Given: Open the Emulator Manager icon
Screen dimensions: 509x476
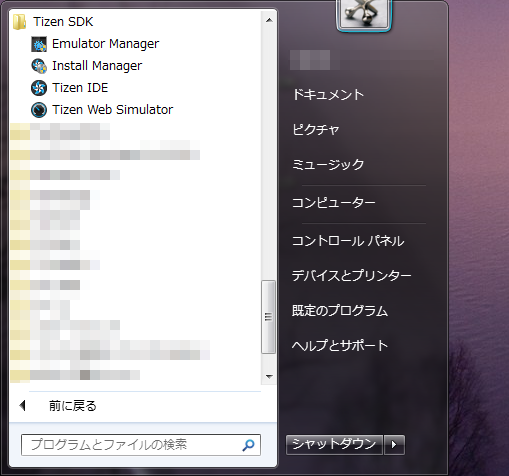Looking at the screenshot, I should click(x=39, y=44).
